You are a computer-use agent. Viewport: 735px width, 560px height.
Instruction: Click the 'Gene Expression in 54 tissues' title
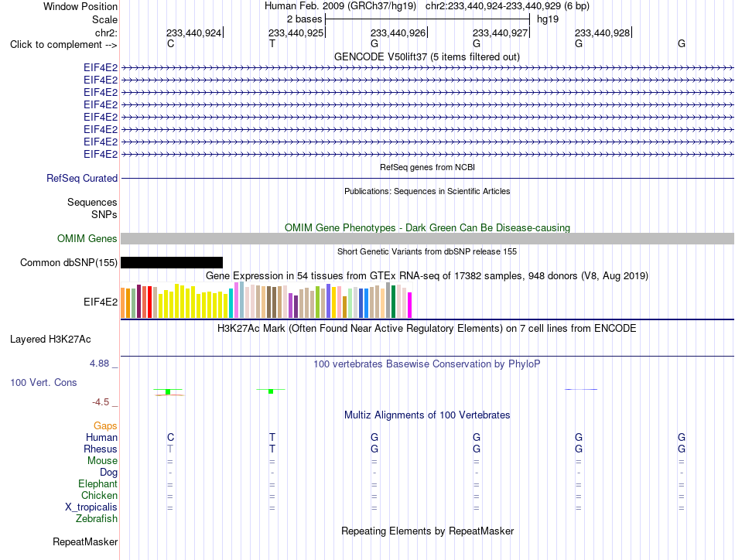[427, 275]
